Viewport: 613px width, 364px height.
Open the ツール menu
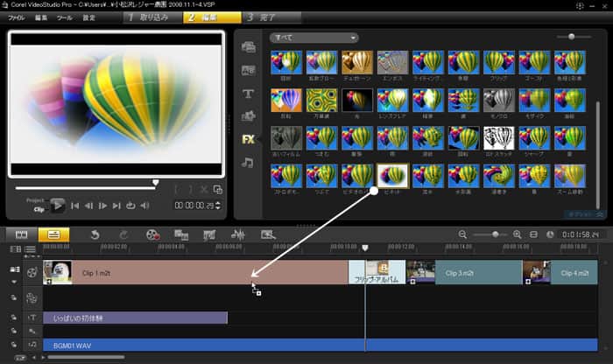(65, 17)
